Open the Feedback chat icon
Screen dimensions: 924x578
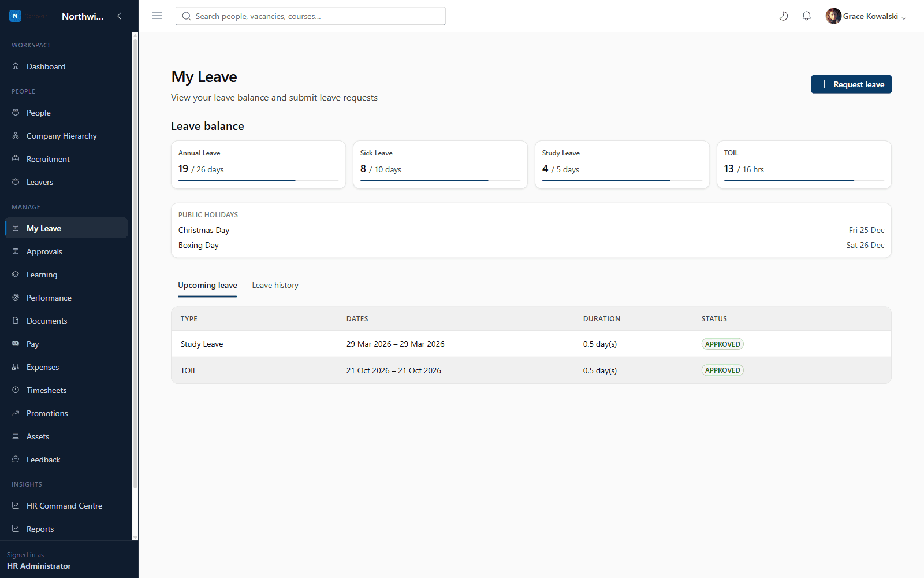pyautogui.click(x=16, y=460)
